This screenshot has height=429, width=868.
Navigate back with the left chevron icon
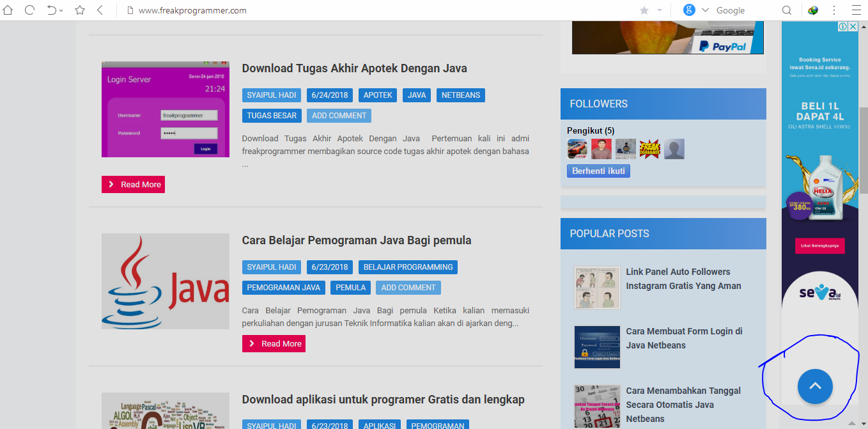click(x=100, y=10)
